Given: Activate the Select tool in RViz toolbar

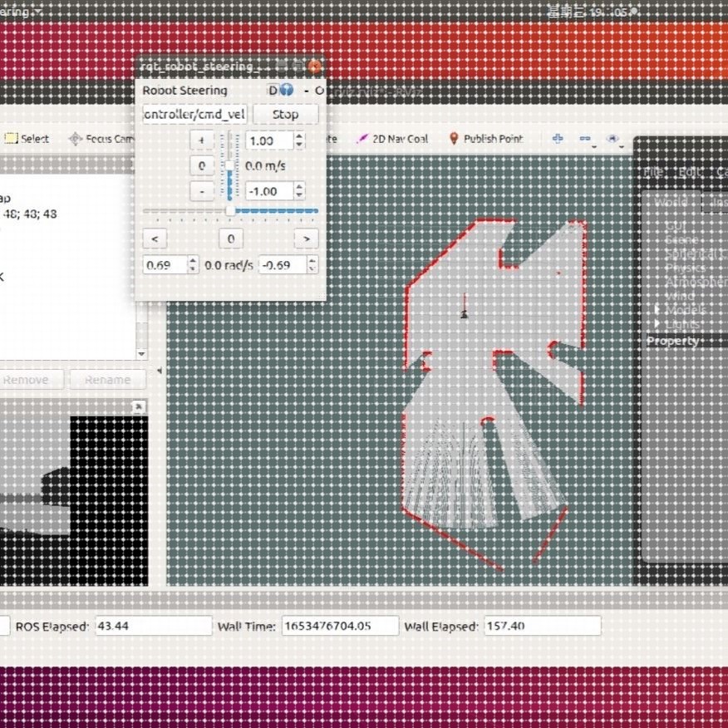Looking at the screenshot, I should pos(27,139).
